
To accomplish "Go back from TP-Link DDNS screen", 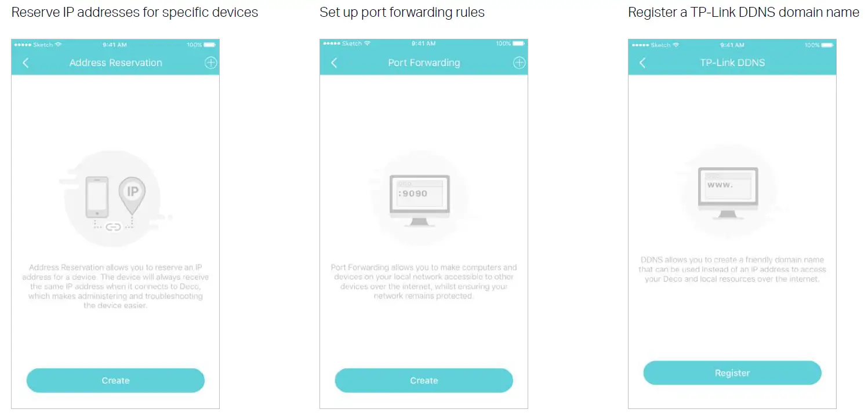I will click(x=642, y=63).
